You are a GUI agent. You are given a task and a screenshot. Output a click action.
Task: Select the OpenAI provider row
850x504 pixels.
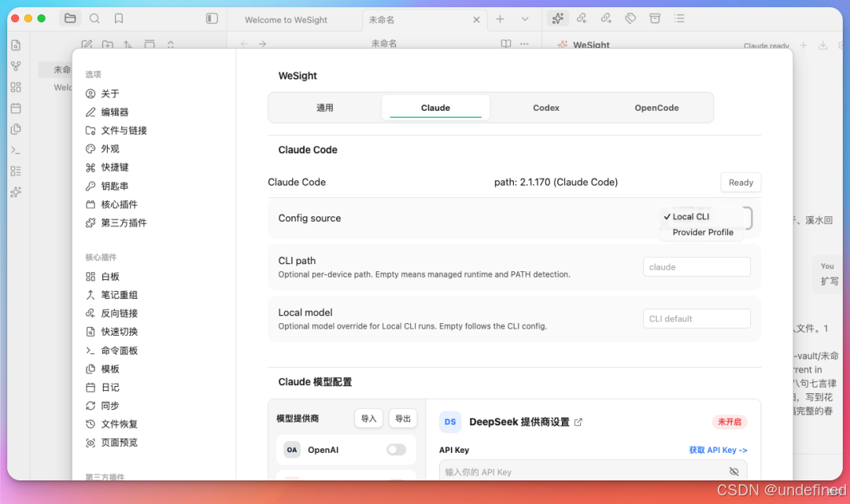click(346, 450)
